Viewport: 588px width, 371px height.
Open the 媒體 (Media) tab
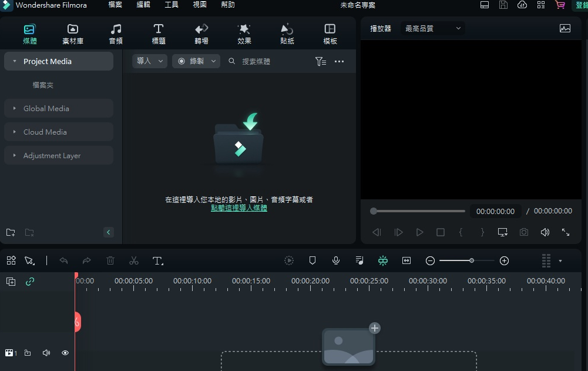click(29, 34)
